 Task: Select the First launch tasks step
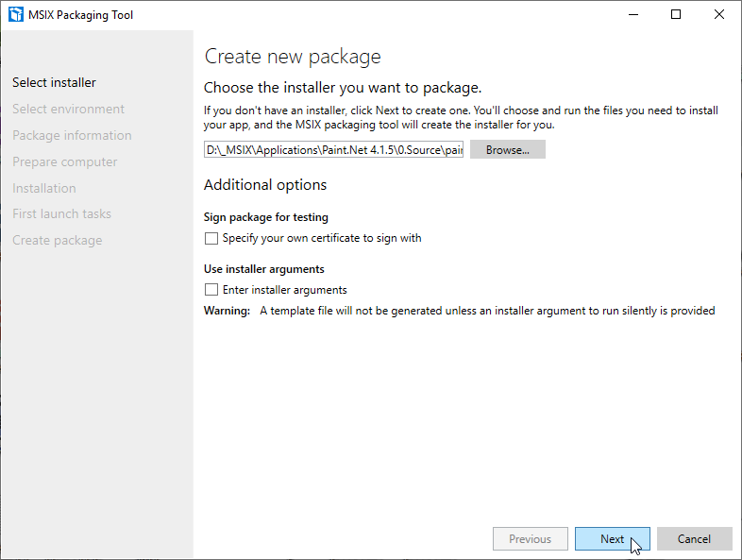[61, 214]
